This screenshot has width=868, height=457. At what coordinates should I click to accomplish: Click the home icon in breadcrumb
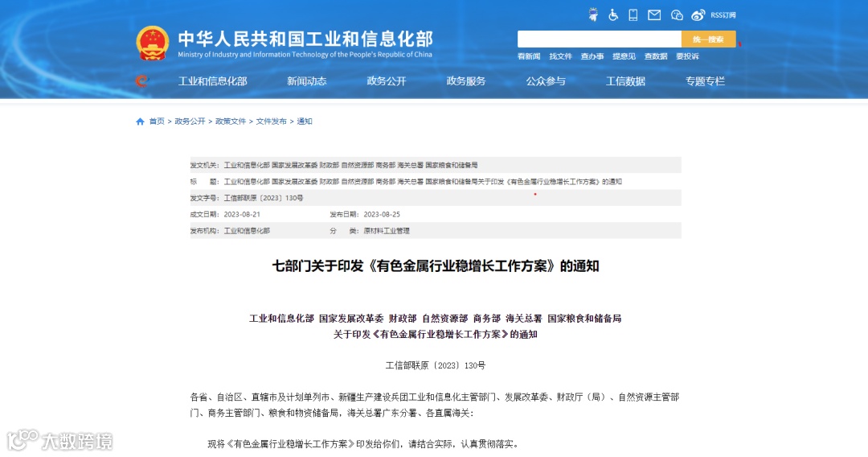[140, 121]
